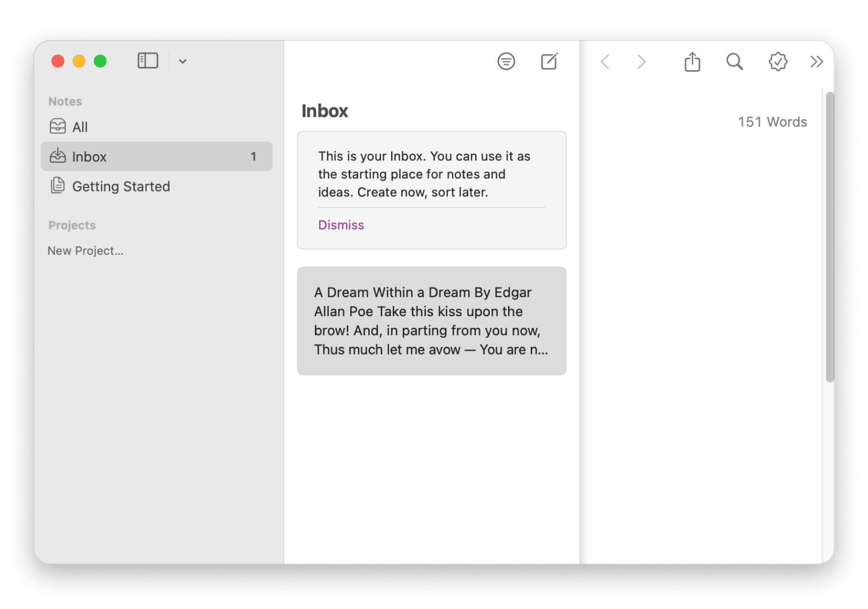Switch to the Inbox section in sidebar
Viewport: 868px width, 609px height.
click(89, 156)
